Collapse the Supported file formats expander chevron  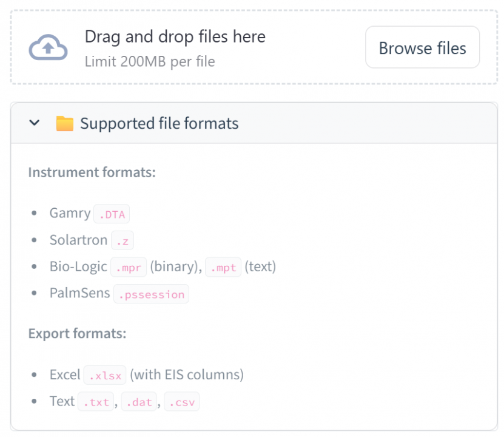click(35, 123)
